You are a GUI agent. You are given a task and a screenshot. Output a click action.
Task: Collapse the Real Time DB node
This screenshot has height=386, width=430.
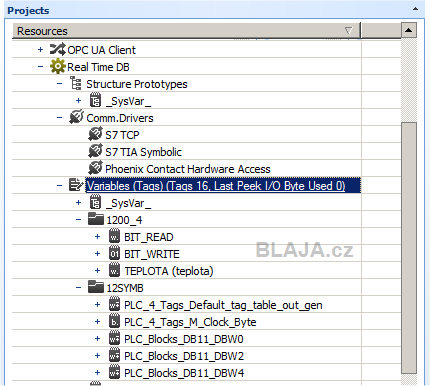point(40,67)
